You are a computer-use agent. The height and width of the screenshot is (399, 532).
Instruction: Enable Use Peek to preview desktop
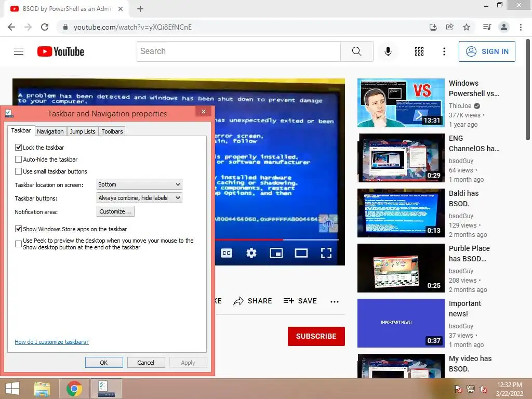point(18,244)
